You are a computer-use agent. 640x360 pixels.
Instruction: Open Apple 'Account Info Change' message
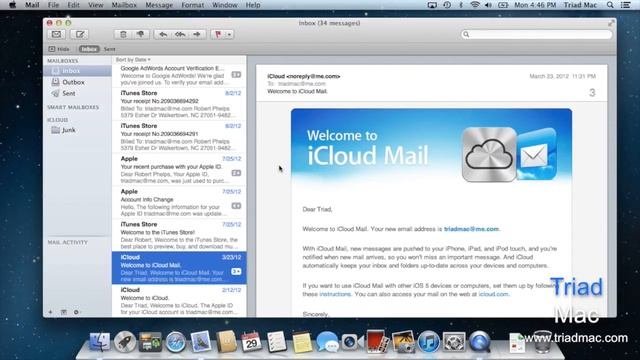(x=179, y=202)
